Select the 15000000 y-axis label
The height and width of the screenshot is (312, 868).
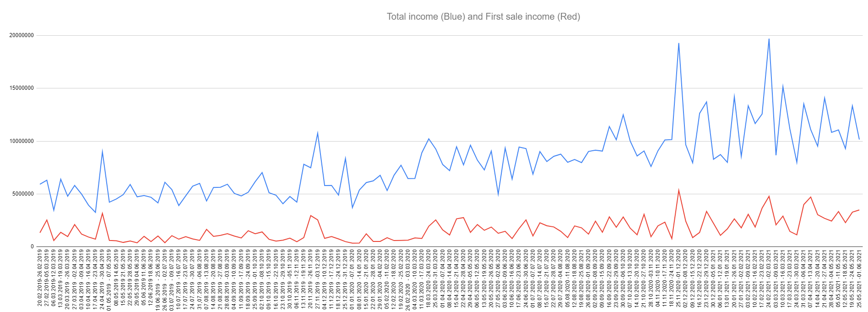pyautogui.click(x=22, y=88)
